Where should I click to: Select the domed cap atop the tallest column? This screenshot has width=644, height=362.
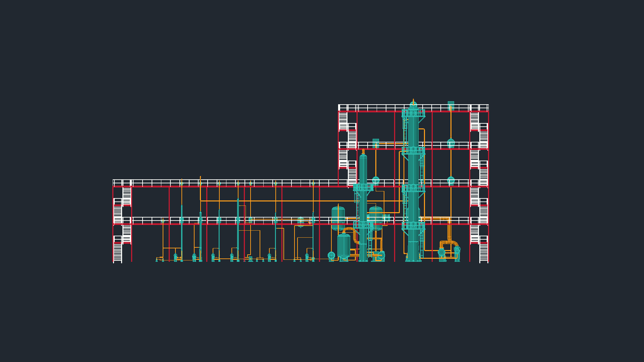click(x=413, y=104)
